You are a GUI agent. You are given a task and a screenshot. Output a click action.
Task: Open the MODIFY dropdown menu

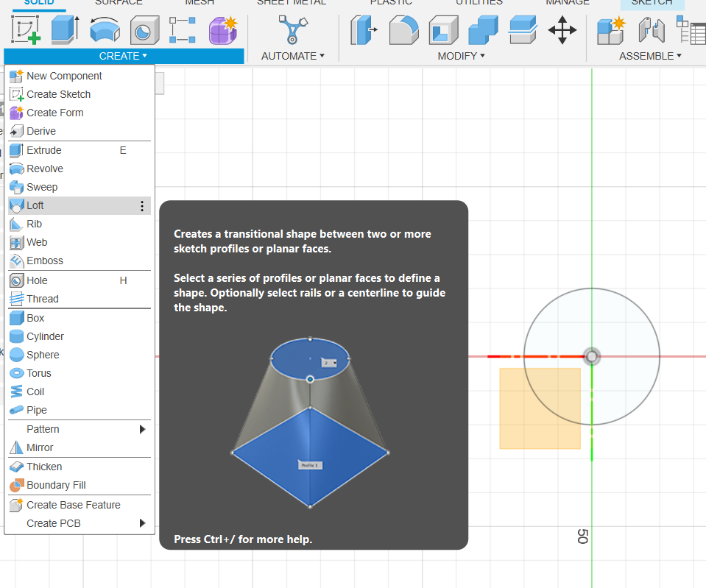tap(461, 56)
